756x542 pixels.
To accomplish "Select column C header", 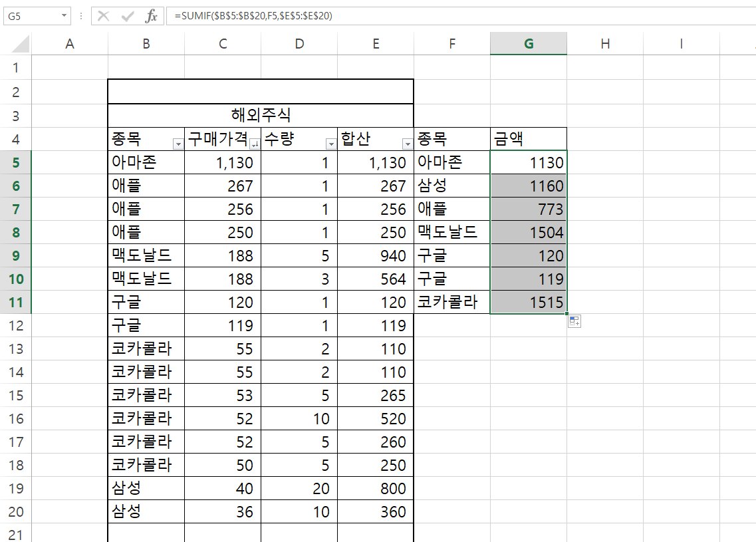I will [x=223, y=44].
